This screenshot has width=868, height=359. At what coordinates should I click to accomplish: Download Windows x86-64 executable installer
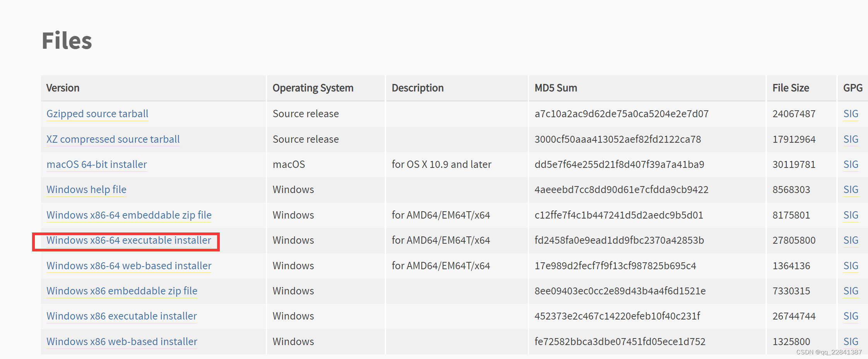[129, 240]
